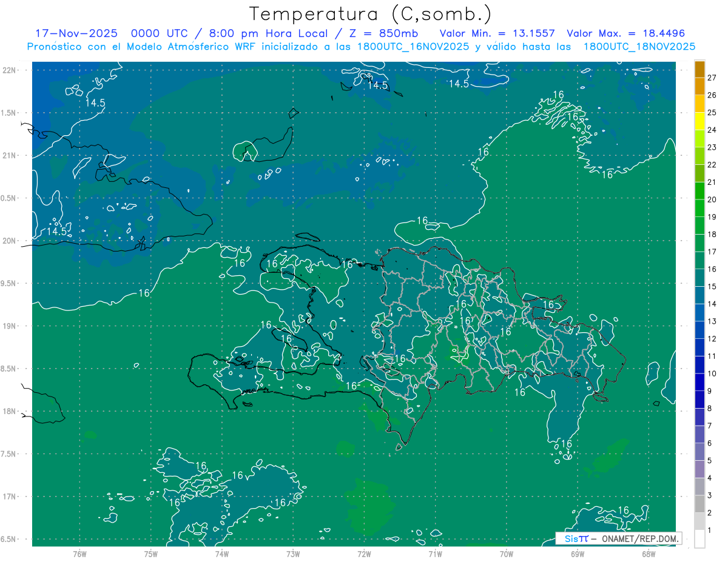Click the '21N' latitude axis label

(10, 155)
